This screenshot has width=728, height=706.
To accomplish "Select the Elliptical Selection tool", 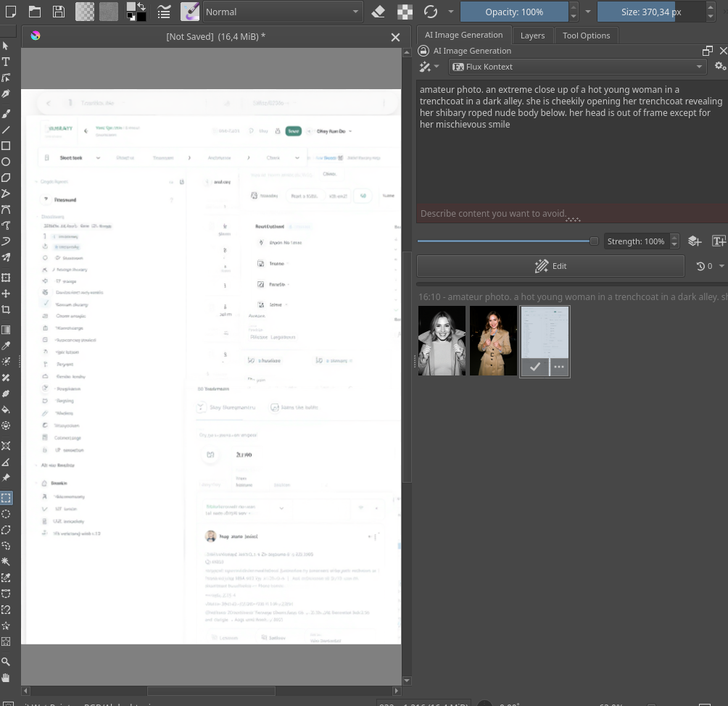I will tap(6, 514).
